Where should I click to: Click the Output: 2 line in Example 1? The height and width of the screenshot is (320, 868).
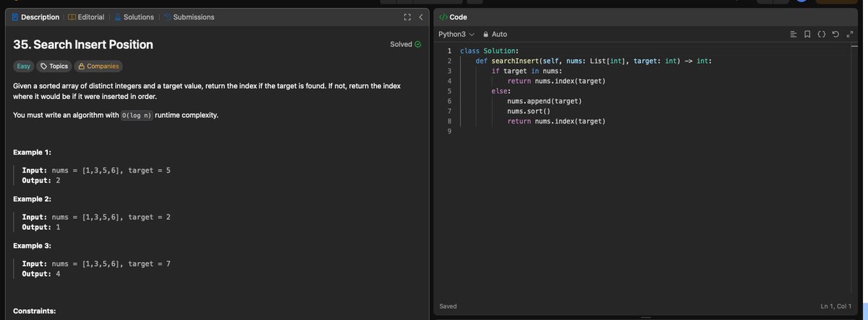[41, 180]
